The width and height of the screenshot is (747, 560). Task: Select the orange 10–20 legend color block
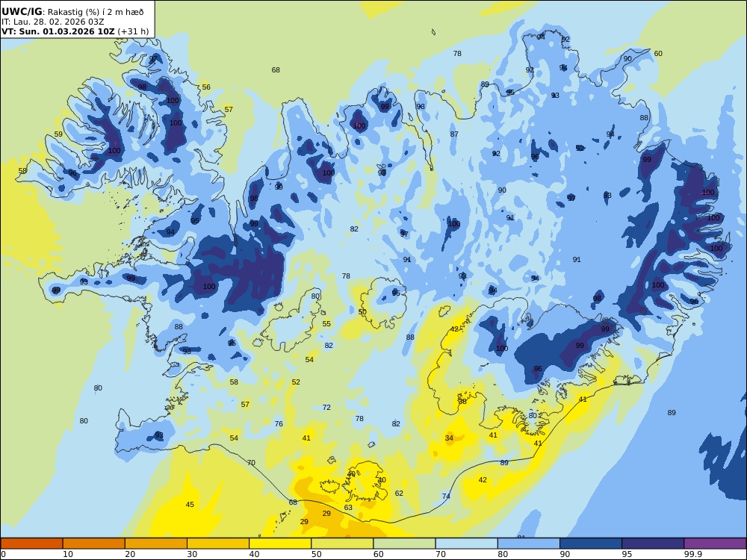click(94, 544)
